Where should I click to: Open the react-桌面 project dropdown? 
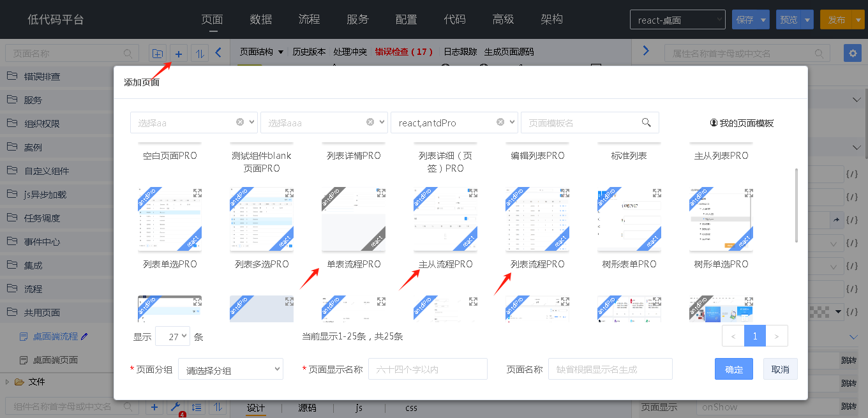pos(678,20)
